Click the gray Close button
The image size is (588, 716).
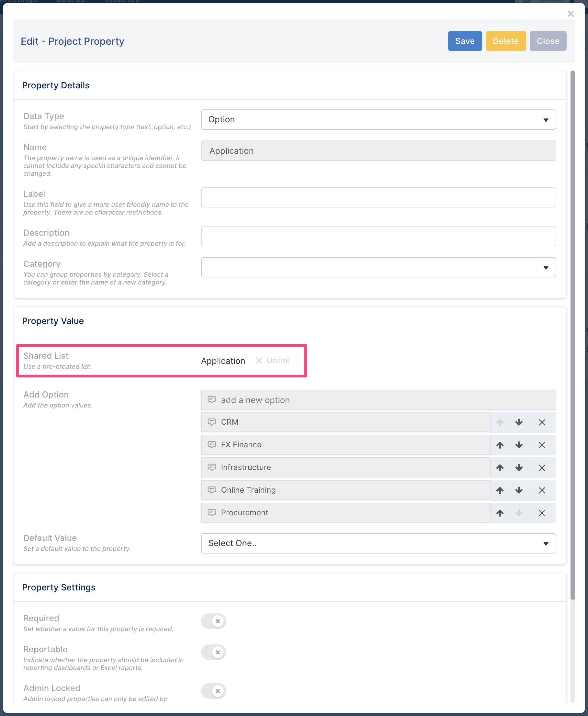548,41
